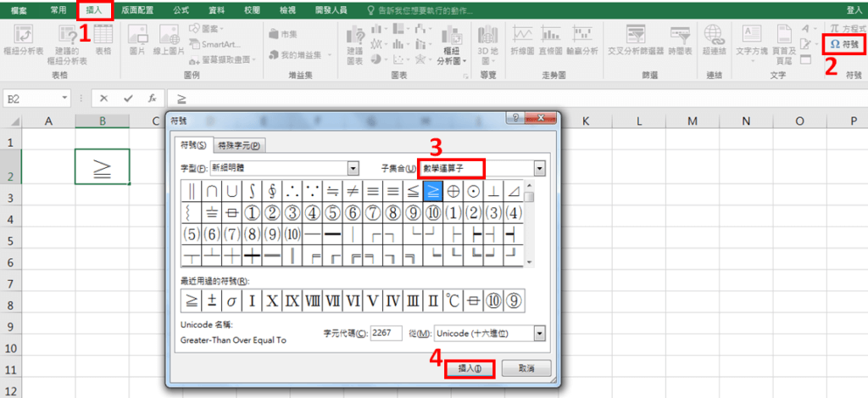Image resolution: width=868 pixels, height=398 pixels.
Task: Insert a 超連結 hyperlink
Action: point(714,41)
